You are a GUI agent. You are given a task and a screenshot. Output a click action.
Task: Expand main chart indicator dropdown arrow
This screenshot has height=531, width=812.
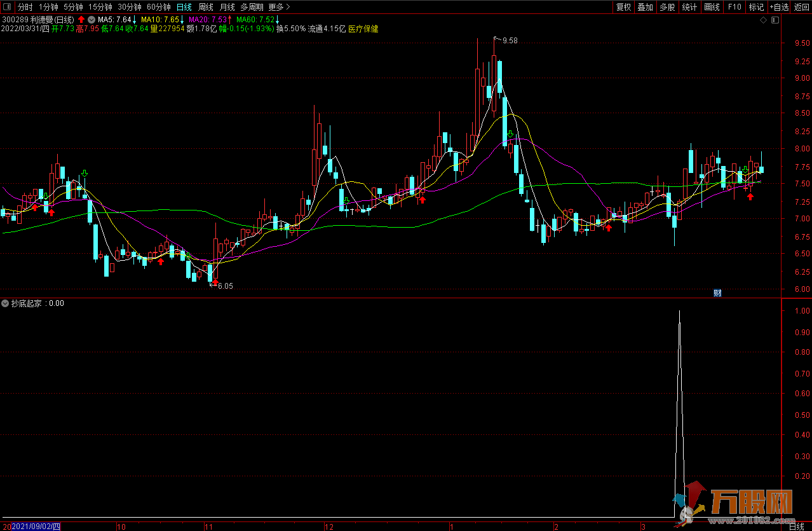click(91, 19)
